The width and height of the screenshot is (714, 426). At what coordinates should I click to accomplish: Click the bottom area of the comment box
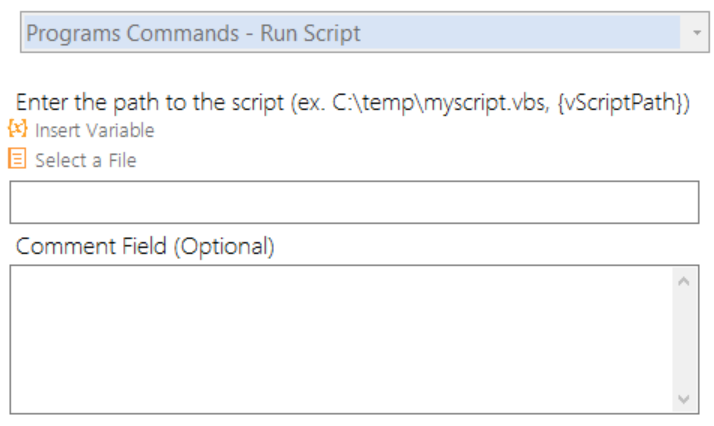[340, 395]
